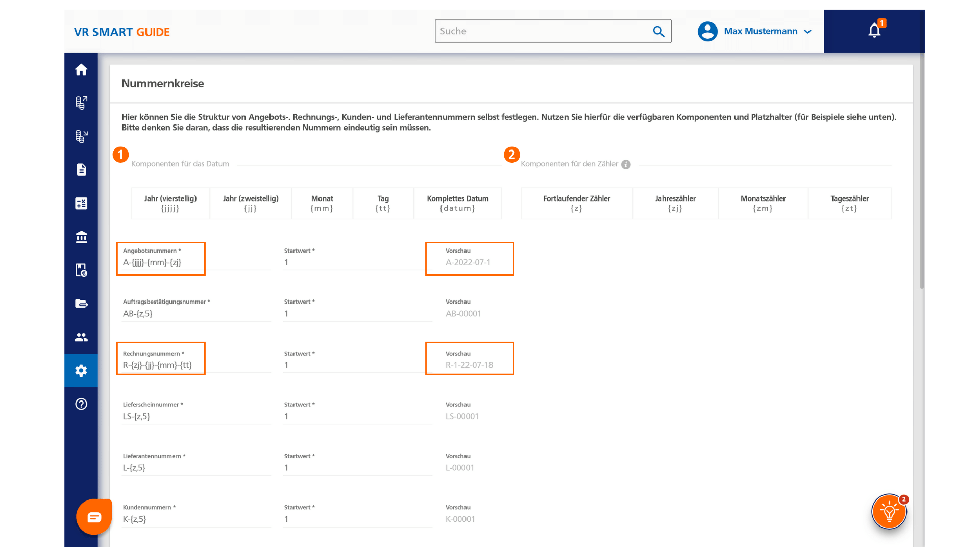Click the Komponenten für das Datum label
This screenshot has height=551, width=980.
tap(180, 164)
